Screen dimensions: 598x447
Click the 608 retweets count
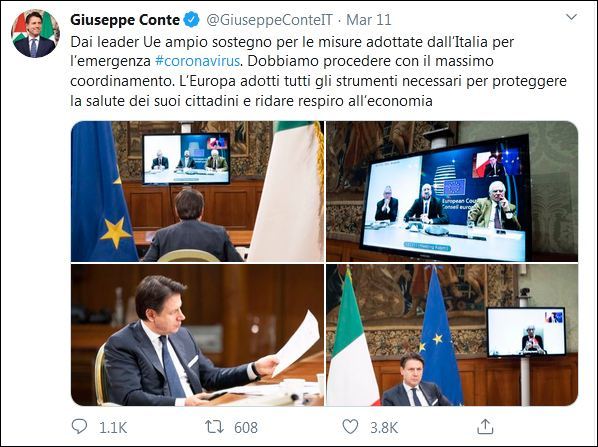pos(246,428)
